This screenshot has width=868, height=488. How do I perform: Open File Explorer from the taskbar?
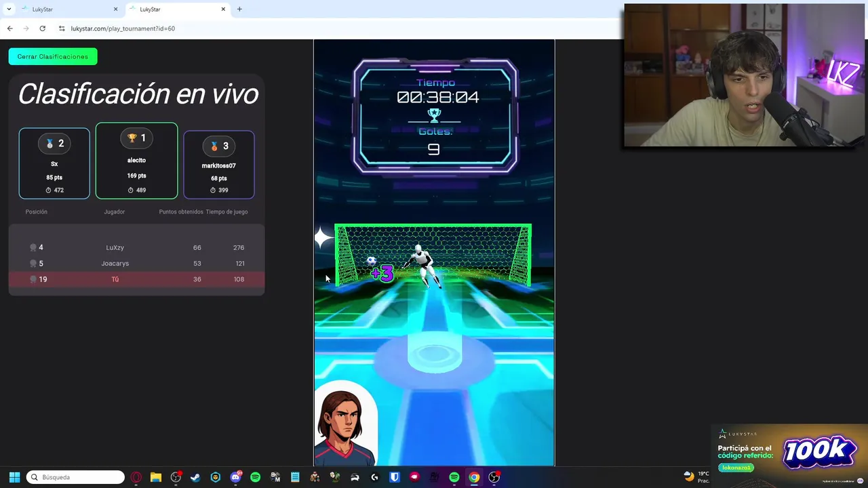[156, 477]
